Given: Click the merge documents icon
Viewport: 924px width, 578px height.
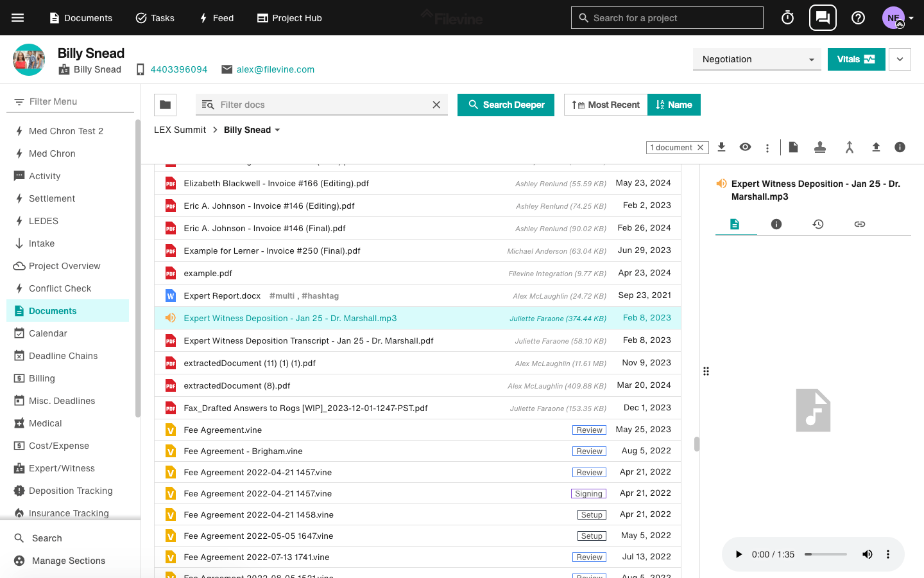Looking at the screenshot, I should pyautogui.click(x=849, y=147).
